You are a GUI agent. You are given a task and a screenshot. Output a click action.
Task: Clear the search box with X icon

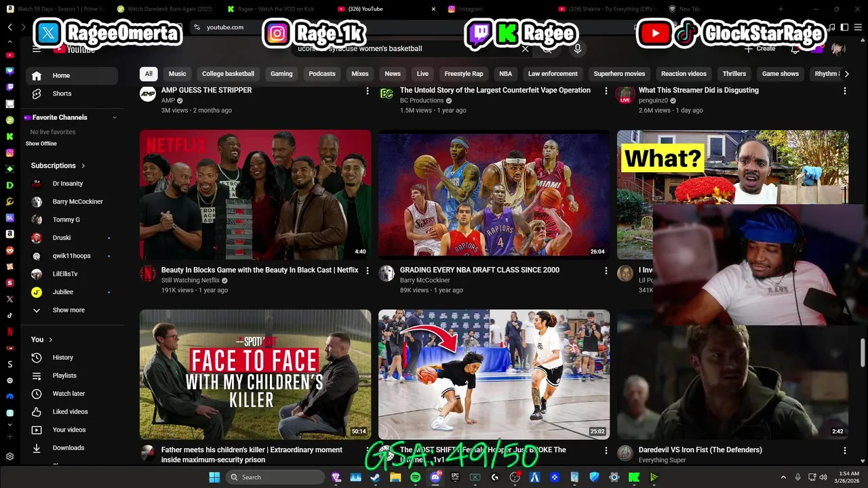click(525, 49)
